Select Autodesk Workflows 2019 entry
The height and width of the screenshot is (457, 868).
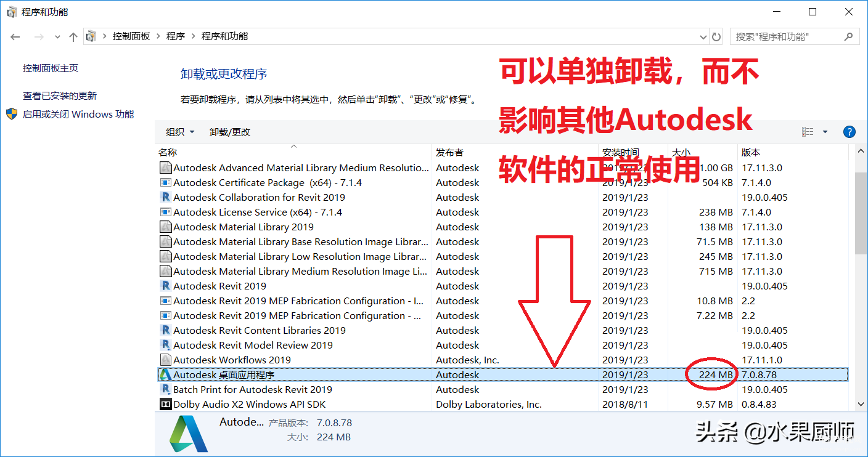click(502, 360)
